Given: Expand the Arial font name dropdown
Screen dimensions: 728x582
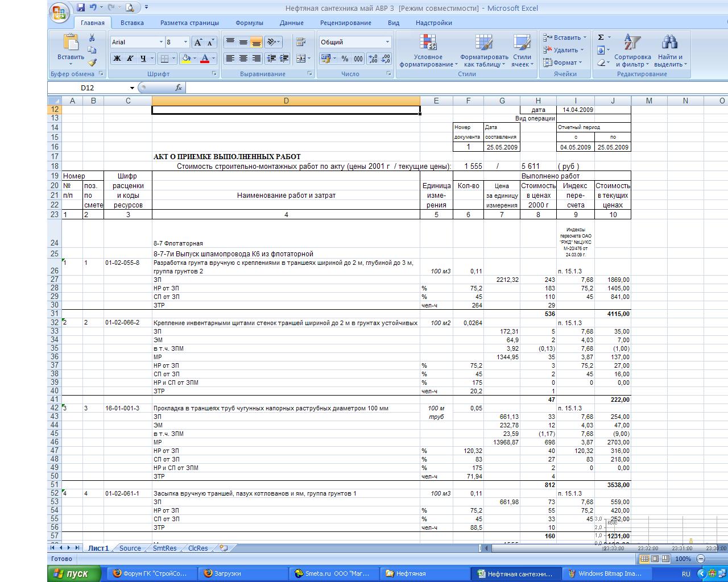Looking at the screenshot, I should [x=160, y=43].
